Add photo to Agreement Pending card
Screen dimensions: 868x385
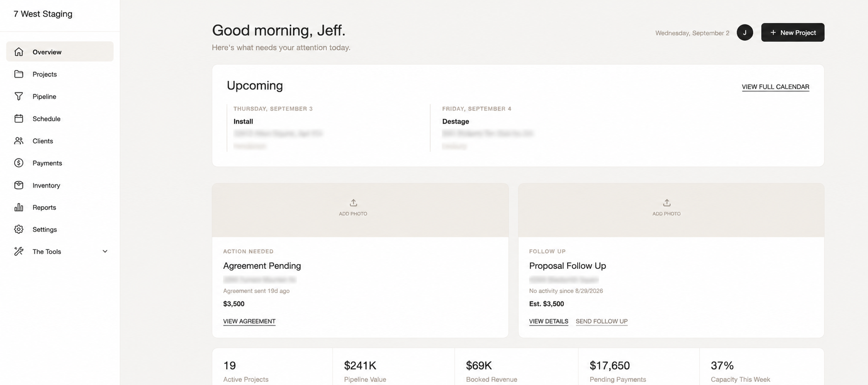pos(353,207)
